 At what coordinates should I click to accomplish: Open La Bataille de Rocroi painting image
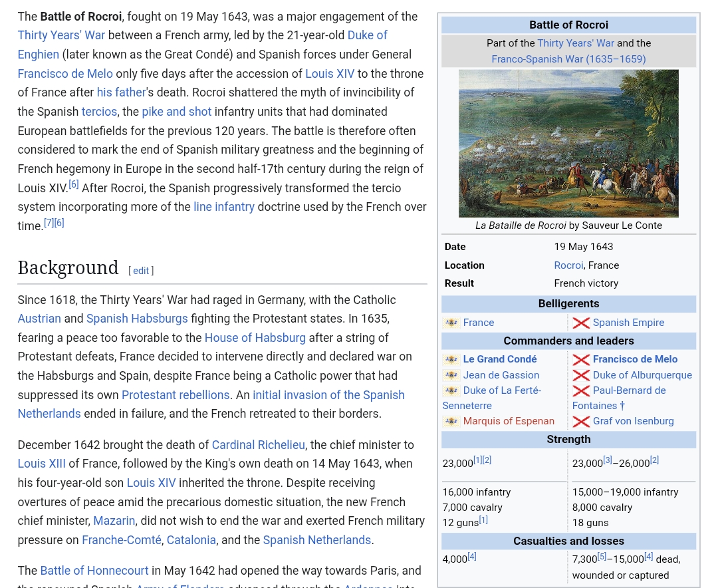568,144
